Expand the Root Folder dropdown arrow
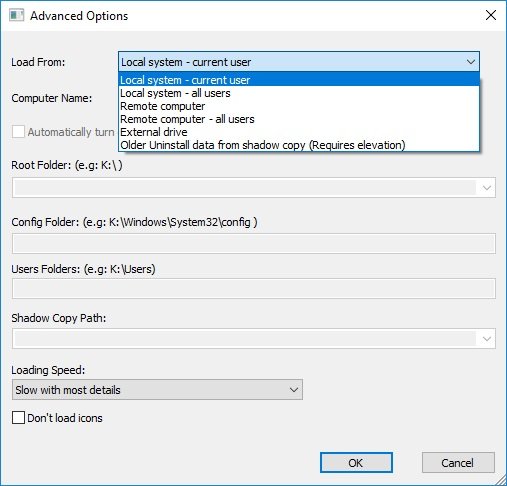 [x=487, y=188]
